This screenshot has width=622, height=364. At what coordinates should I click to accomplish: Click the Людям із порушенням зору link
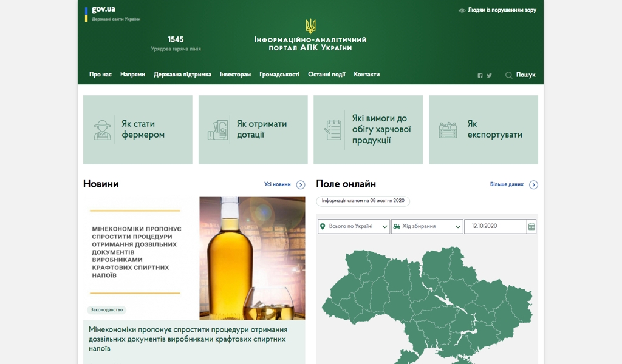point(502,10)
